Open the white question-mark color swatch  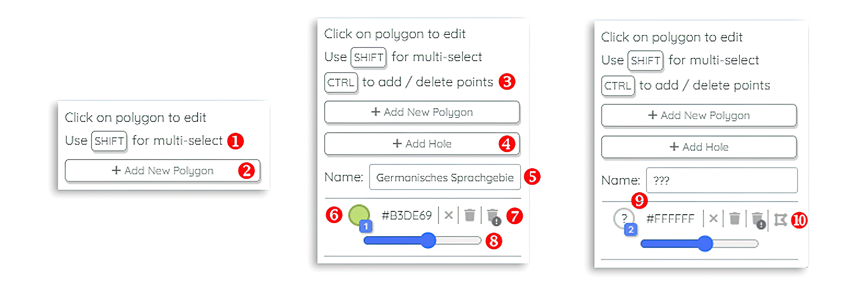pyautogui.click(x=623, y=217)
